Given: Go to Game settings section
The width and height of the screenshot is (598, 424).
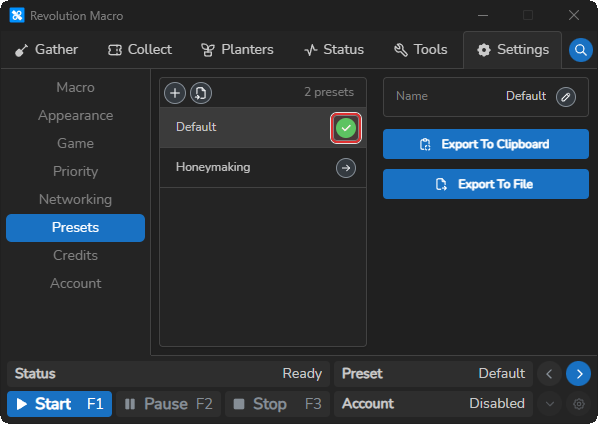Looking at the screenshot, I should [76, 143].
